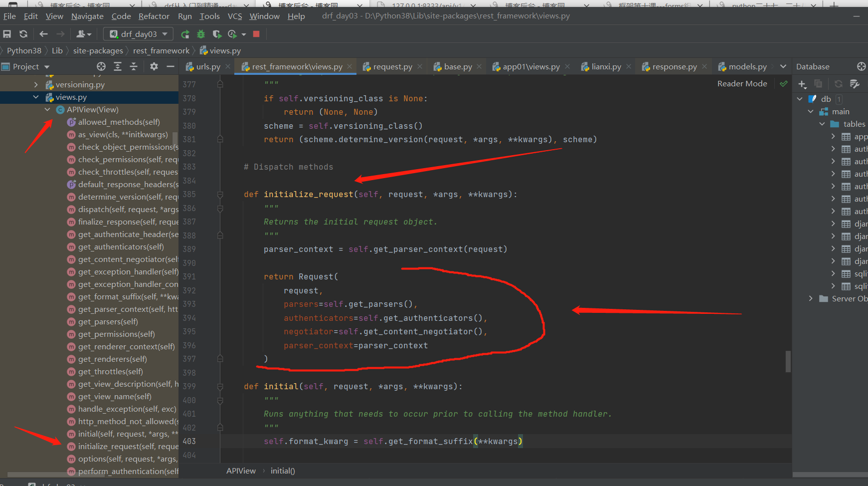Click the Collapse All icon in Project panel

tap(134, 66)
